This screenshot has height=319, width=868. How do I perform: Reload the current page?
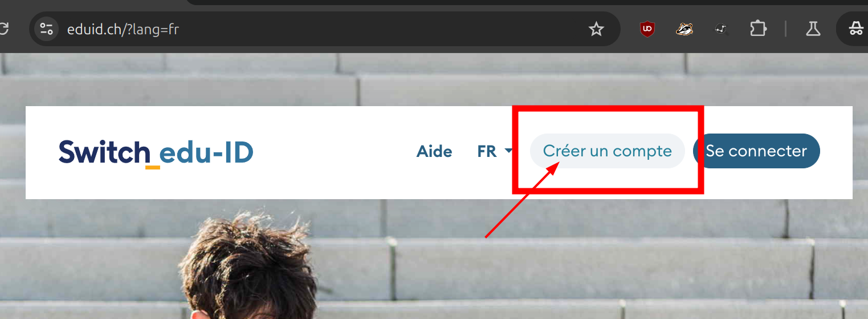3,29
